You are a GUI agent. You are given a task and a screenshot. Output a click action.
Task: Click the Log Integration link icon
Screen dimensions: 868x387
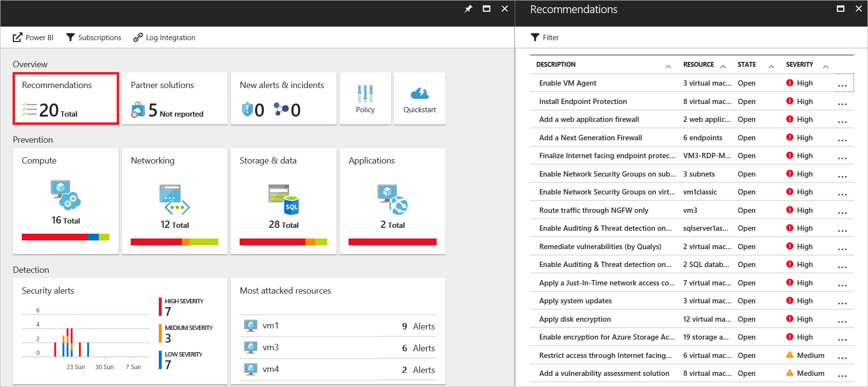click(x=138, y=38)
